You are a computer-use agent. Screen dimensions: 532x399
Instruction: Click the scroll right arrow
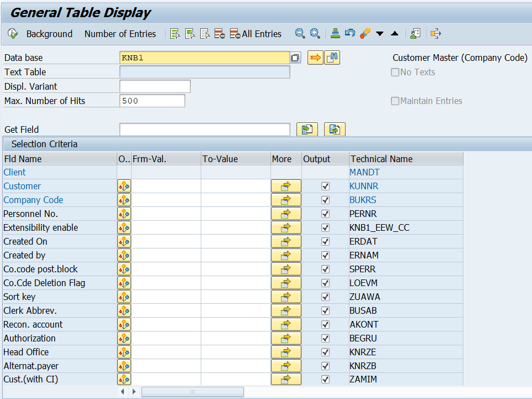point(134,392)
